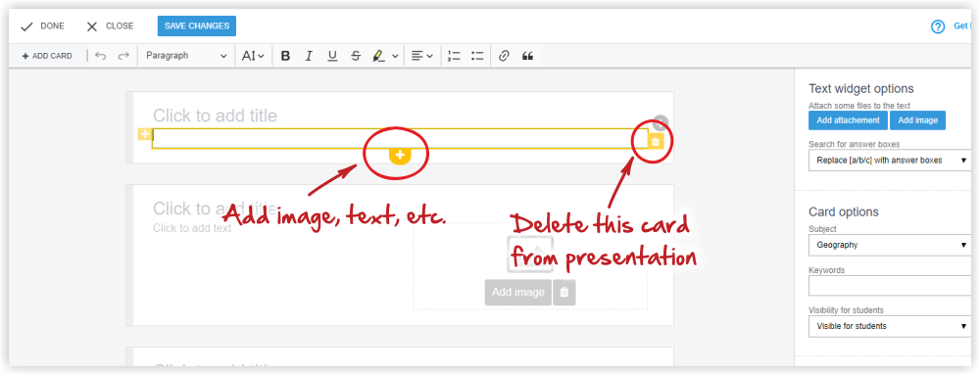This screenshot has width=980, height=375.
Task: Open the Paragraph style dropdown
Action: (x=186, y=56)
